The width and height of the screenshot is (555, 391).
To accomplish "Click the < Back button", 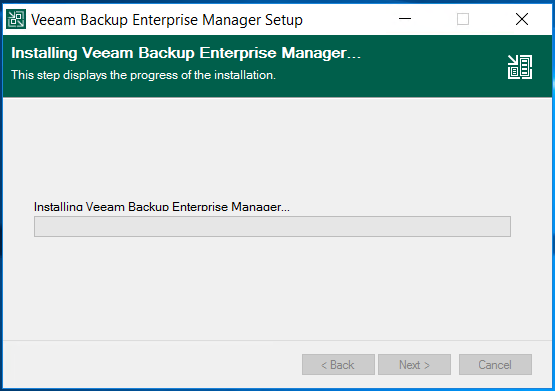I will pyautogui.click(x=338, y=364).
